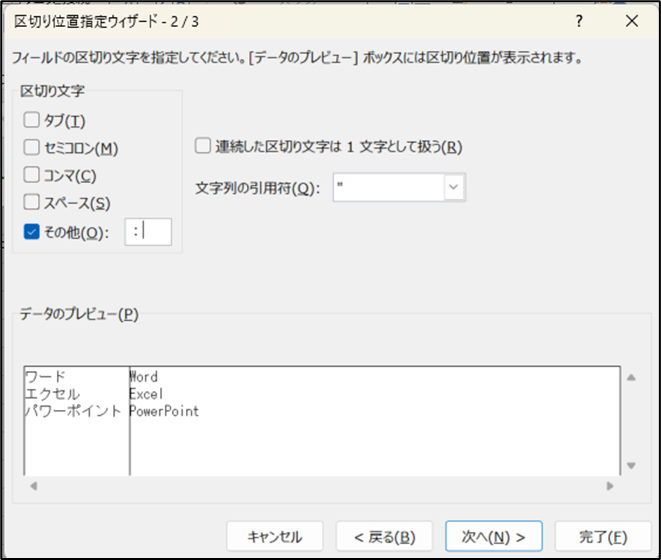
Task: Enable the スペース delimiter checkbox
Action: coord(32,204)
